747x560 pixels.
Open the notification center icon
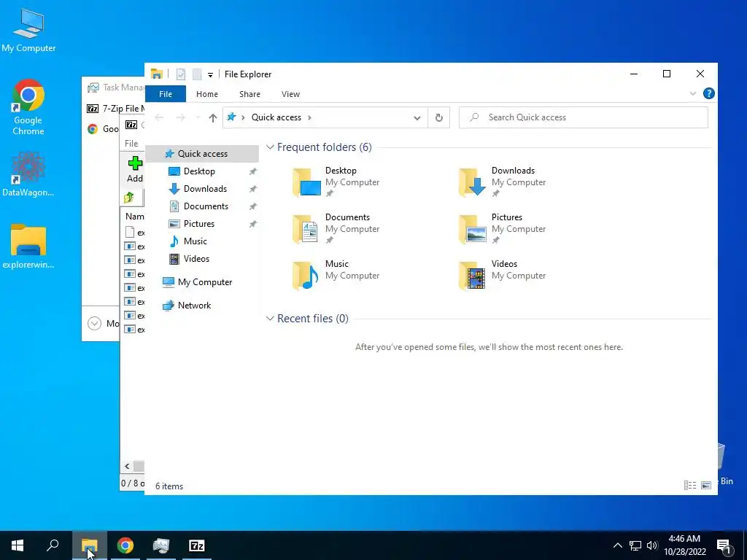[724, 545]
